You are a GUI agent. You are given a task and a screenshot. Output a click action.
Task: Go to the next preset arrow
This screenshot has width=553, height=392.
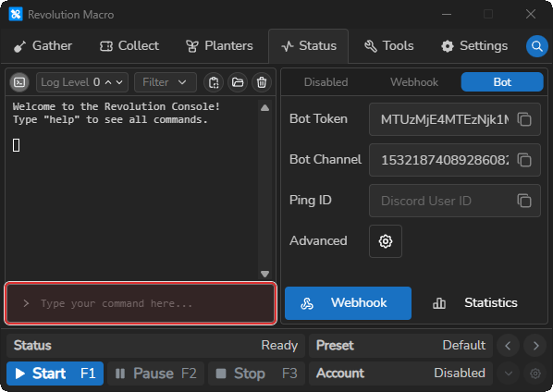click(x=535, y=346)
